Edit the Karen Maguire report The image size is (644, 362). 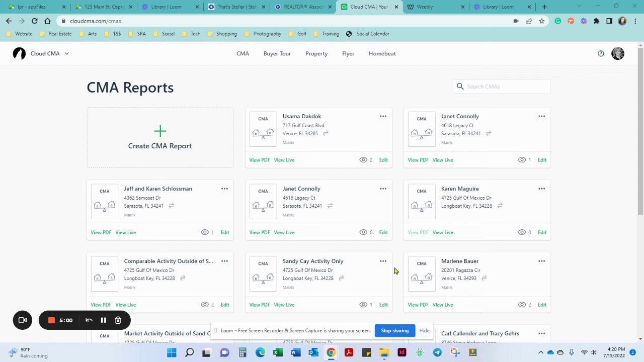(x=542, y=232)
